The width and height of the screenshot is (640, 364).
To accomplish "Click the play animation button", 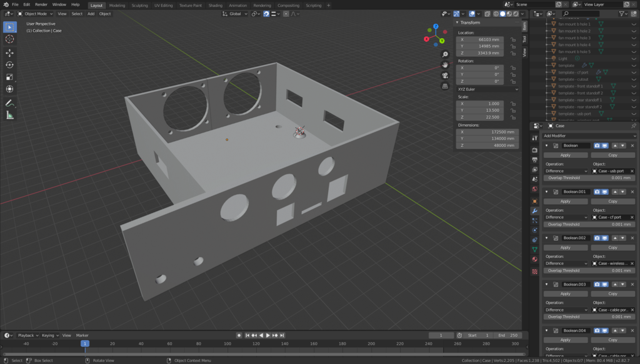I will coord(268,335).
